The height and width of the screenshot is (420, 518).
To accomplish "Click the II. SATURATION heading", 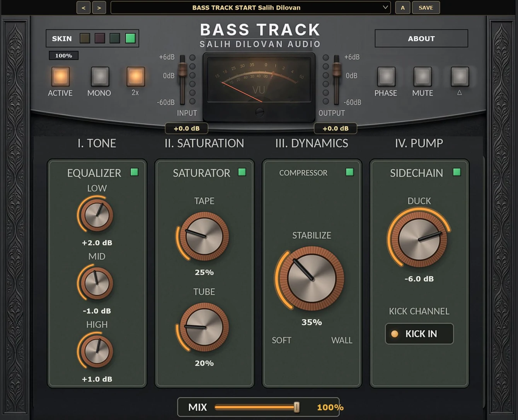I will [204, 143].
